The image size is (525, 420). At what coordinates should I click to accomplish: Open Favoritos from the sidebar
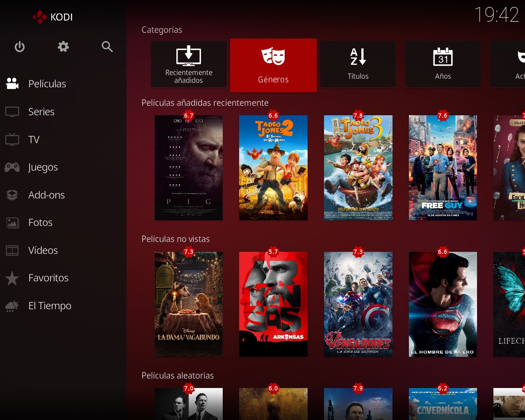[48, 278]
